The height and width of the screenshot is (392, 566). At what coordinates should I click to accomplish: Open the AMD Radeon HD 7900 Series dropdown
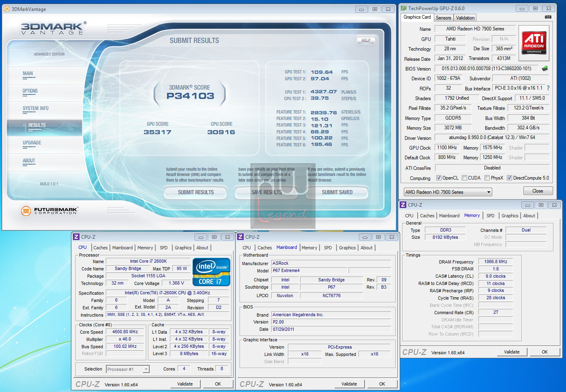click(448, 192)
